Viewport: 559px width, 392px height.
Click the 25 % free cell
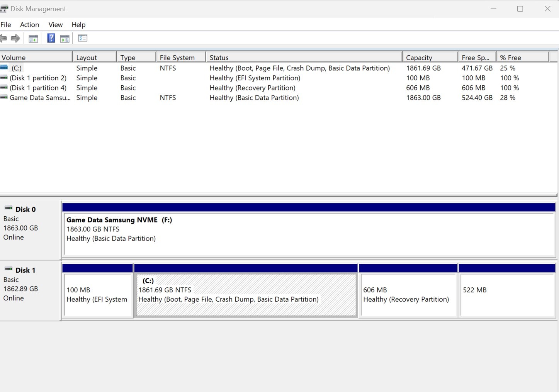pos(508,68)
